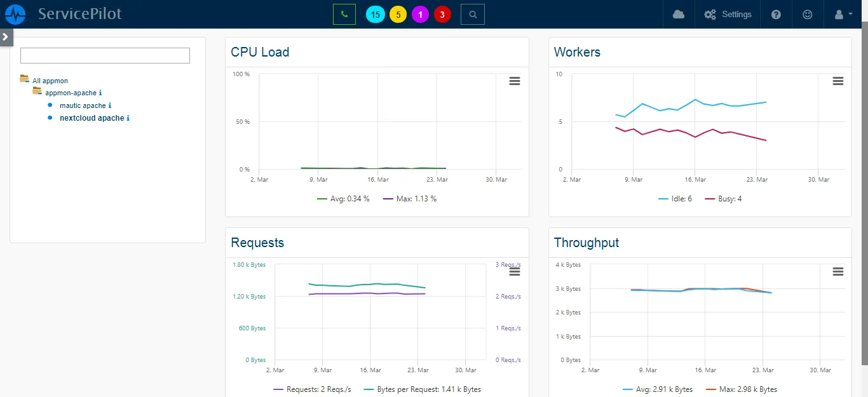This screenshot has width=868, height=397.
Task: Open the user account dropdown
Action: pyautogui.click(x=842, y=14)
